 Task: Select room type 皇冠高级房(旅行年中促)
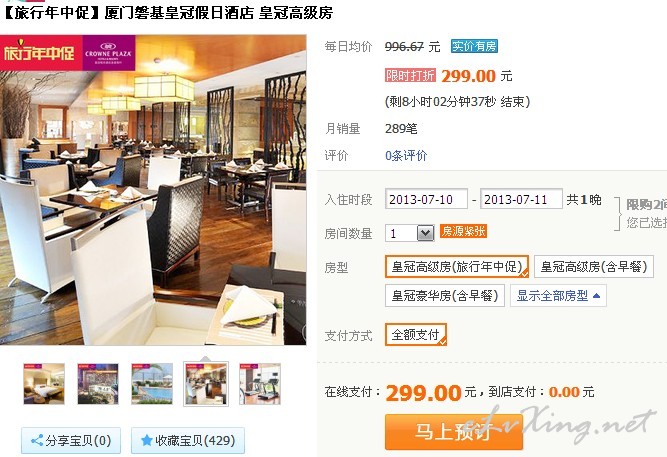pos(457,267)
